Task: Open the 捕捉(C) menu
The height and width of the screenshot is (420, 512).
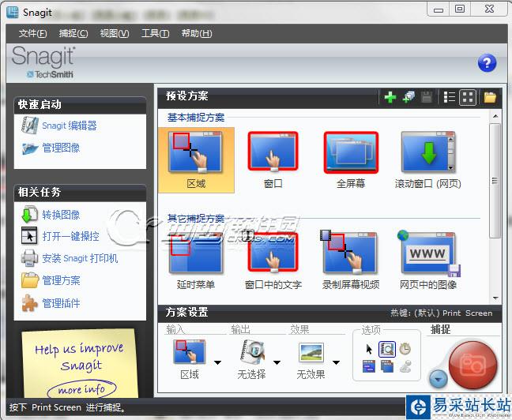Action: [x=73, y=33]
